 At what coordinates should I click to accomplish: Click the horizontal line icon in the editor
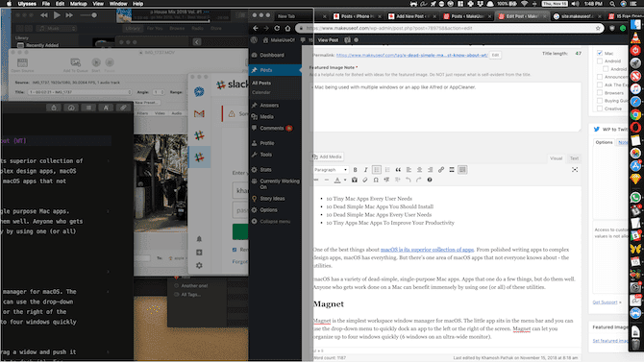pos(327,180)
